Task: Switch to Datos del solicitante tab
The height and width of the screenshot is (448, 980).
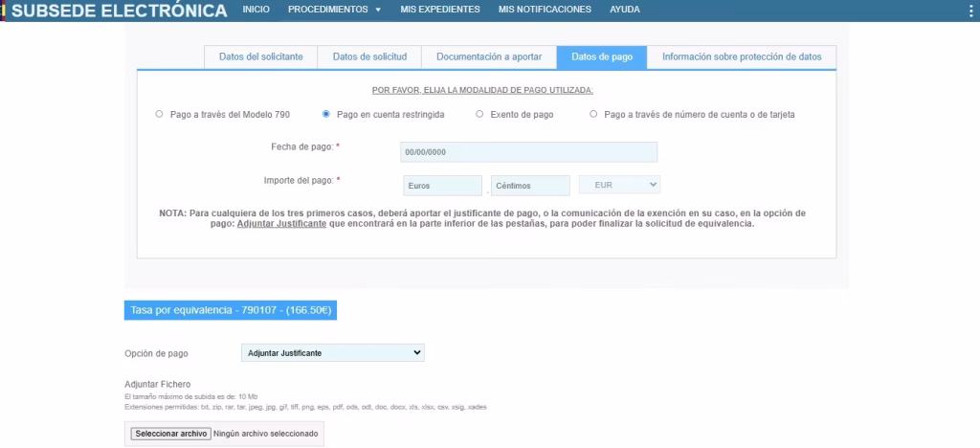Action: click(260, 56)
